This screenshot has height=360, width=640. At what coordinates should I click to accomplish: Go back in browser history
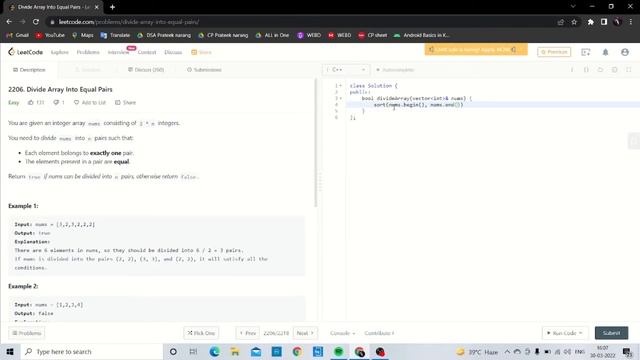[9, 22]
